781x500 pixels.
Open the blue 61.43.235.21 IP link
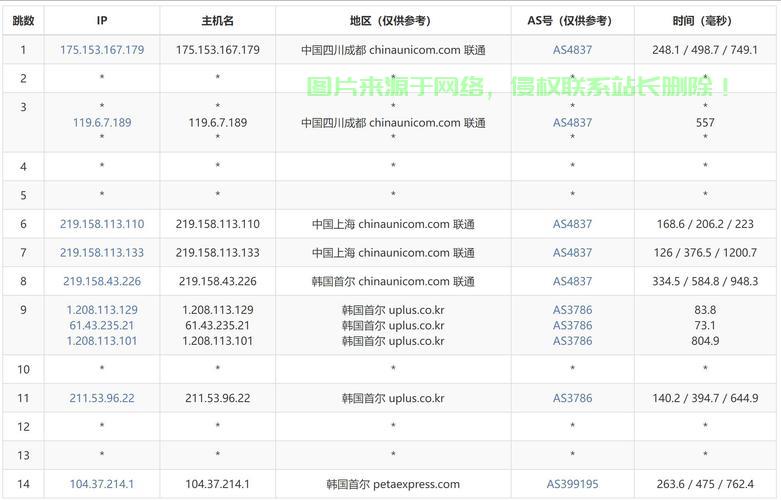[102, 326]
